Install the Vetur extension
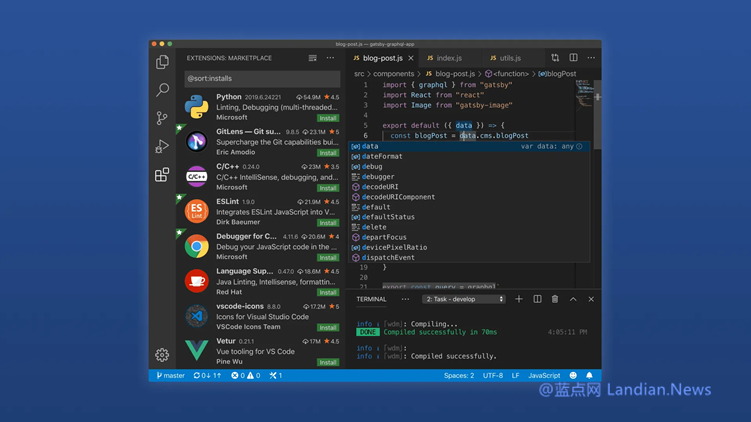The height and width of the screenshot is (422, 751). click(x=328, y=362)
